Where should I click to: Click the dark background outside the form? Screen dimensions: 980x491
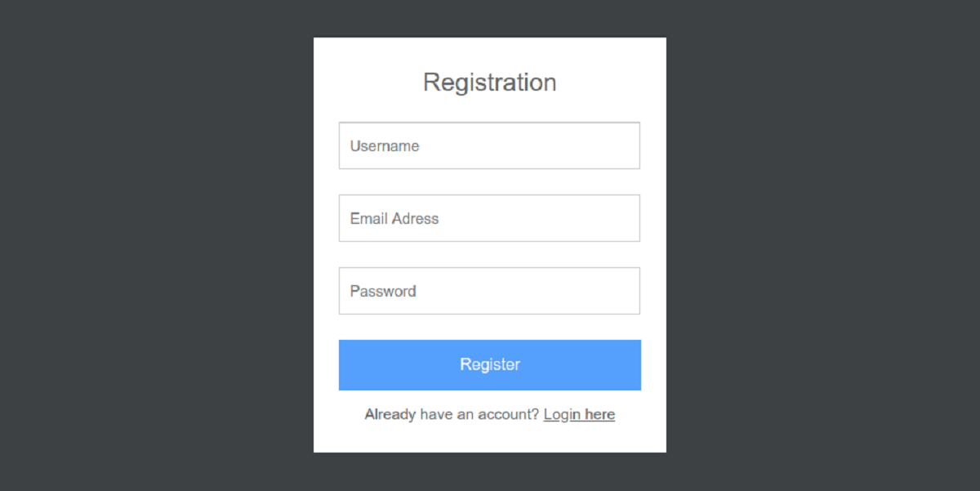(x=122, y=245)
